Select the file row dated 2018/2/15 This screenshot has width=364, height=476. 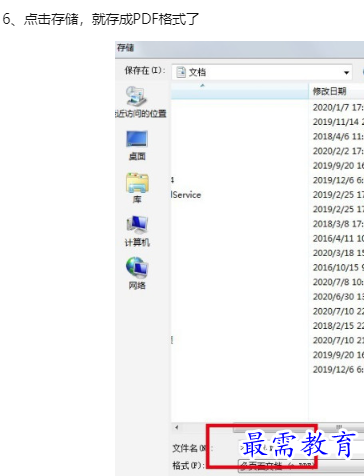pyautogui.click(x=267, y=326)
